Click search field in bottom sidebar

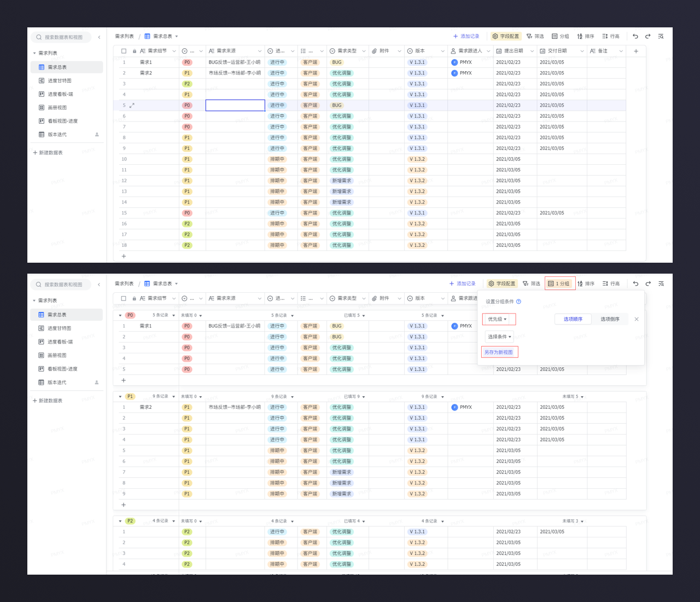[x=61, y=285]
